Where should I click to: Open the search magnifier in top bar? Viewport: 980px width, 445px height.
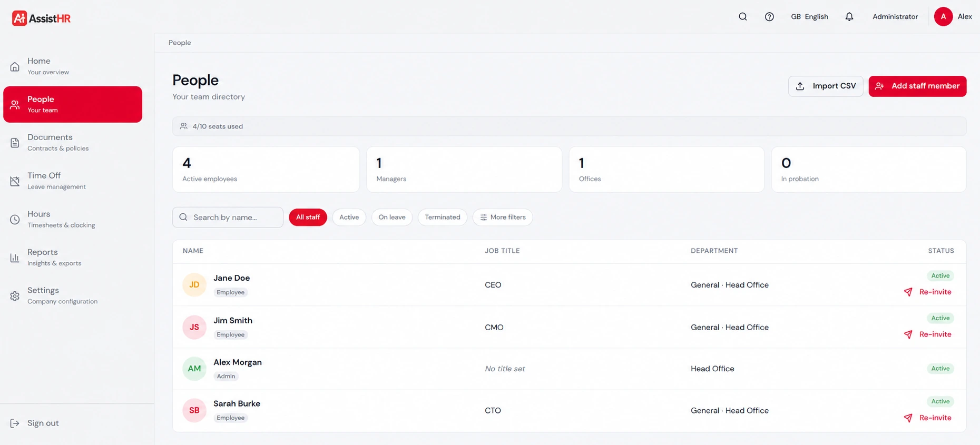pyautogui.click(x=743, y=17)
